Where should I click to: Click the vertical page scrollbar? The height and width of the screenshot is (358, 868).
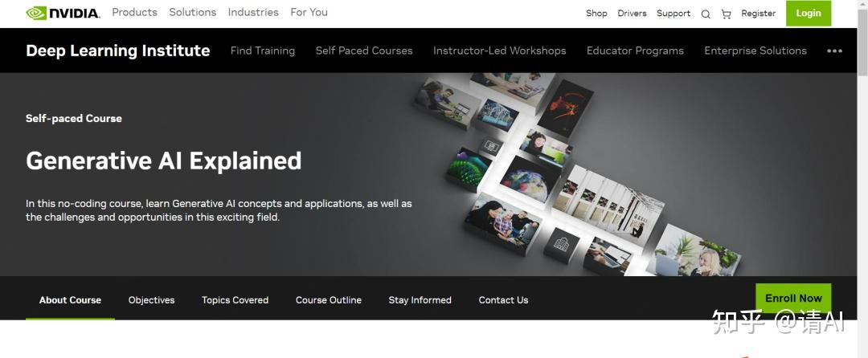coord(862,179)
